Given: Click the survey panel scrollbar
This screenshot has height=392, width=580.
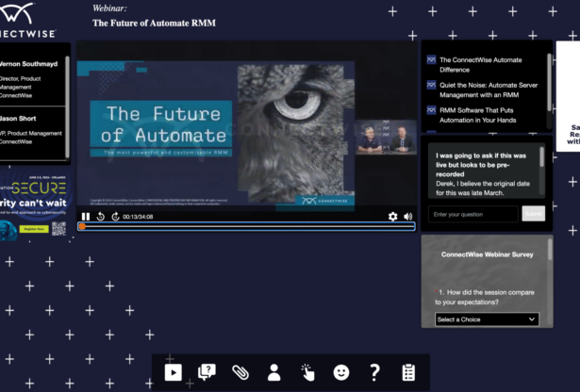Looking at the screenshot, I should click(550, 250).
